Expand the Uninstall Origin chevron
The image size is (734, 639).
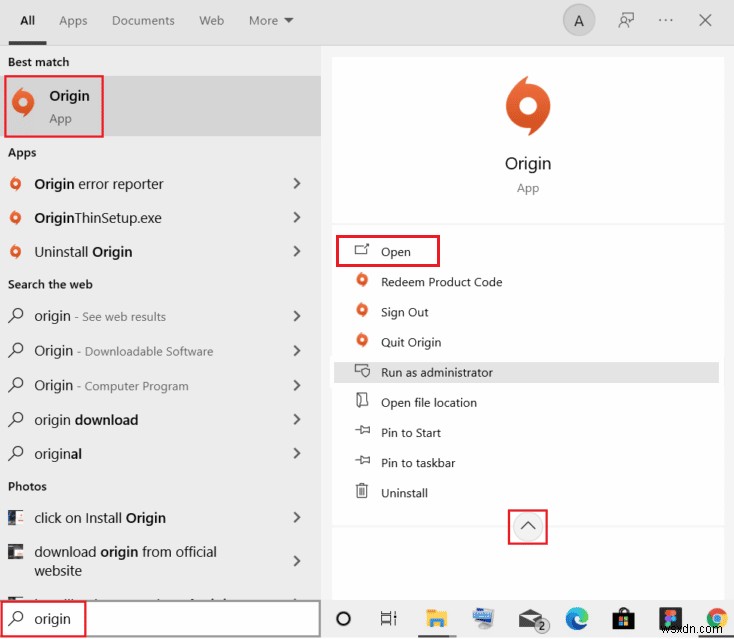[297, 251]
